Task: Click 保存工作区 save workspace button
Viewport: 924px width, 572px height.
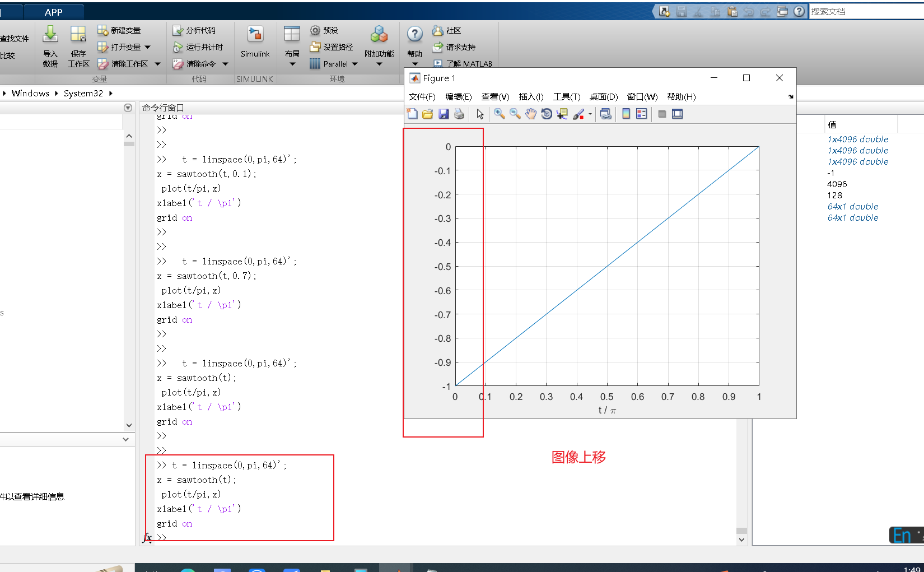Action: point(78,46)
